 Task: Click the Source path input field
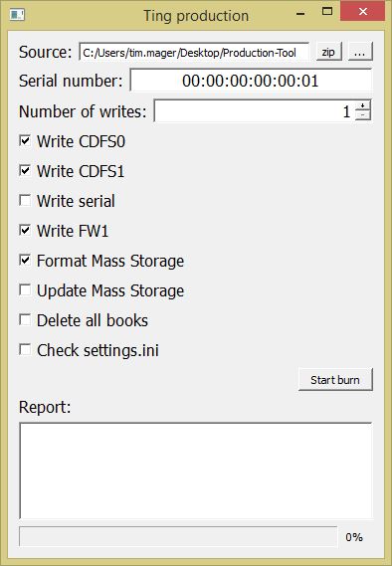point(194,53)
